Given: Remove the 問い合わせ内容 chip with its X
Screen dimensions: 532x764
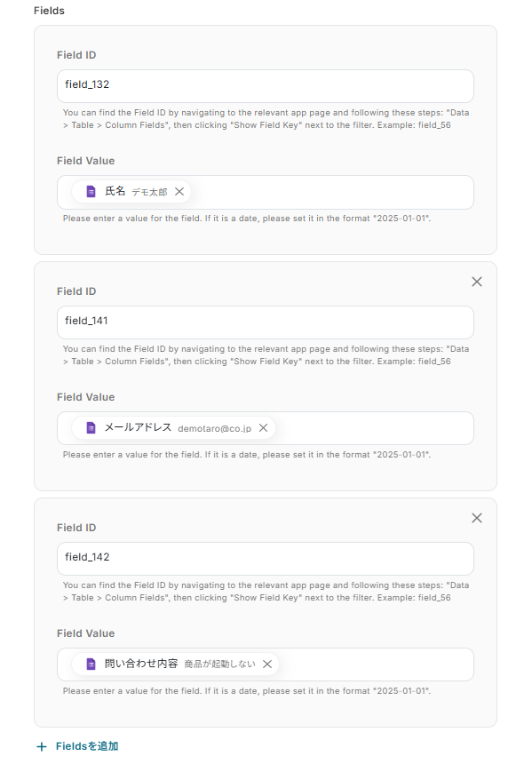Looking at the screenshot, I should point(267,665).
